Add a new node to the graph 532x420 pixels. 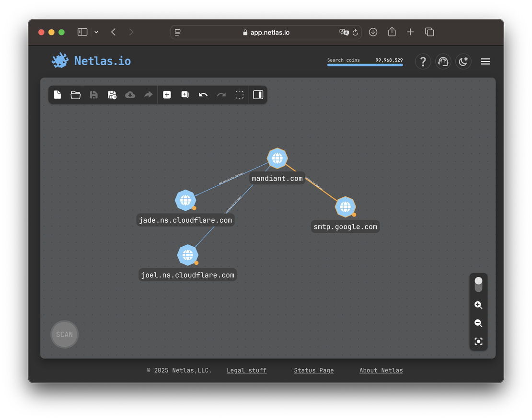[x=167, y=94]
